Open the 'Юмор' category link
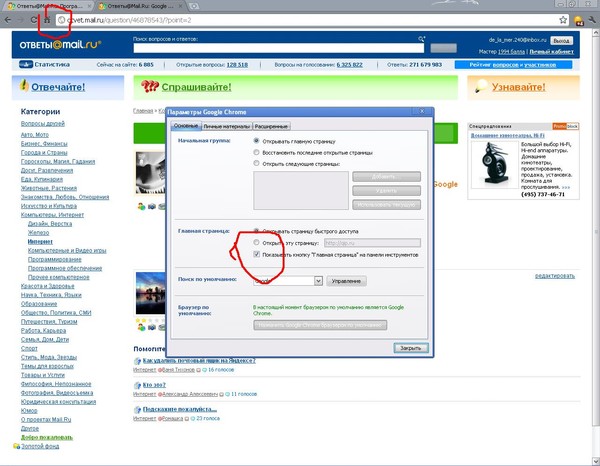 point(29,411)
